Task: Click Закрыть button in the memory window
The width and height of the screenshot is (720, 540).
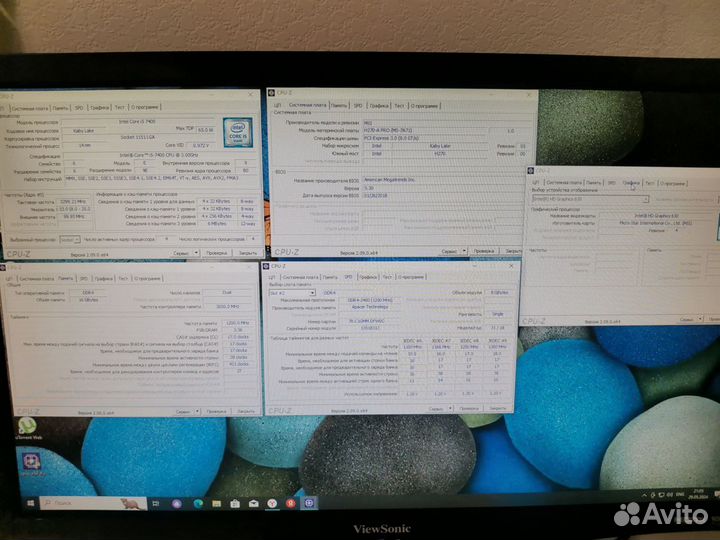Action: click(246, 411)
